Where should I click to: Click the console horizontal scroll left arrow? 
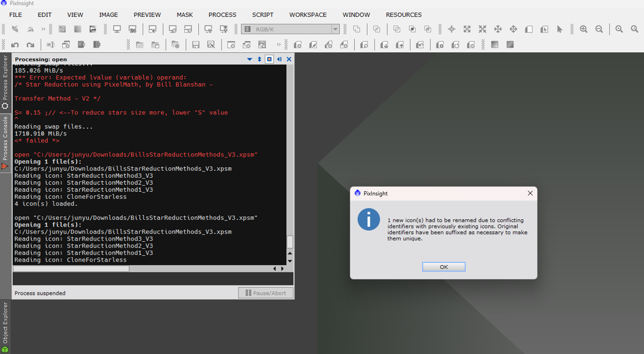click(275, 269)
